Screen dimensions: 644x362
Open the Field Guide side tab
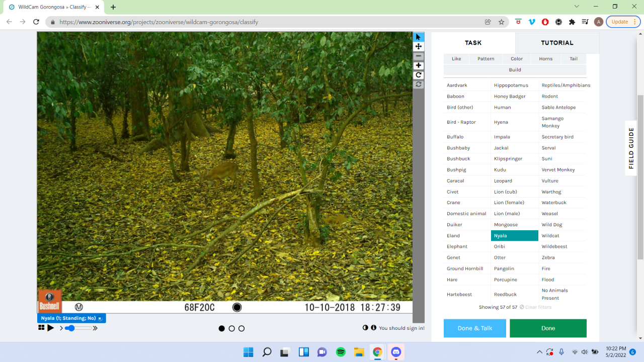pos(632,148)
